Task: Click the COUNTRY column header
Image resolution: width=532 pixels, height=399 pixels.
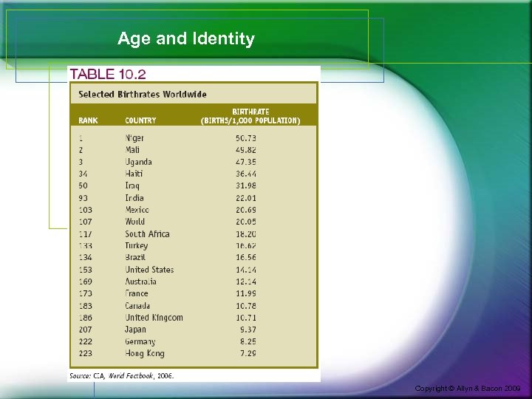Action: click(x=140, y=120)
